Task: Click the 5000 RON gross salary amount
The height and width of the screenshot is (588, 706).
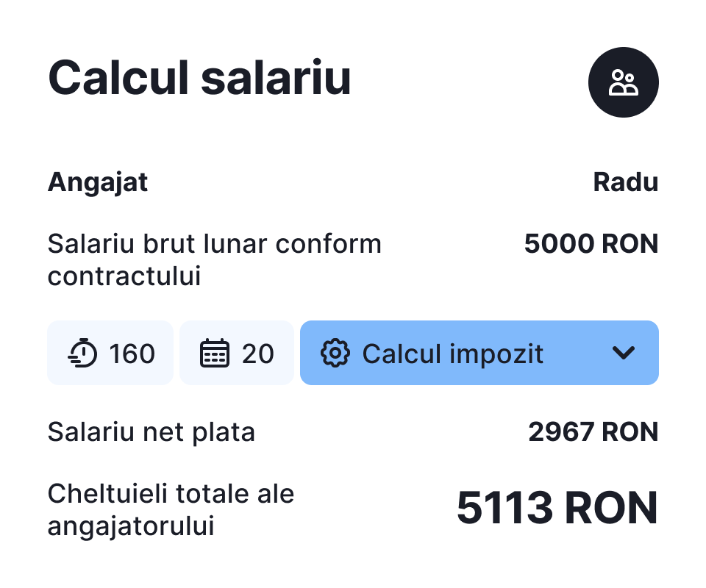Action: click(x=591, y=243)
